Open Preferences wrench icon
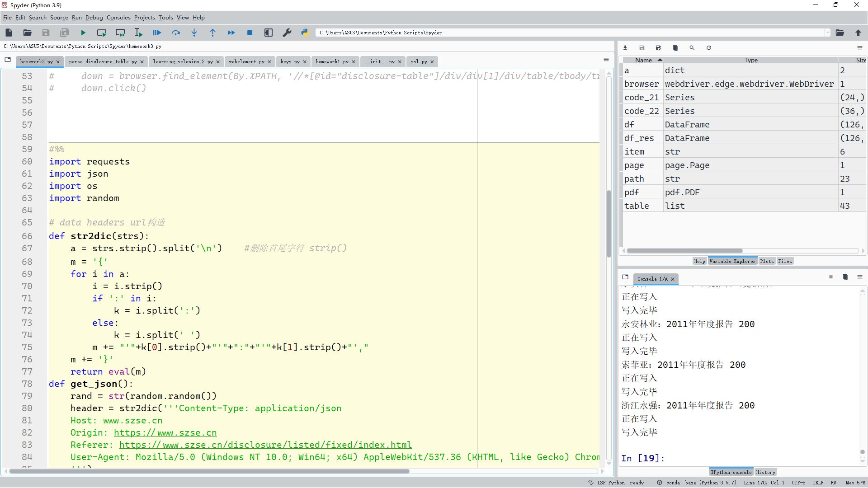868x488 pixels. (287, 33)
